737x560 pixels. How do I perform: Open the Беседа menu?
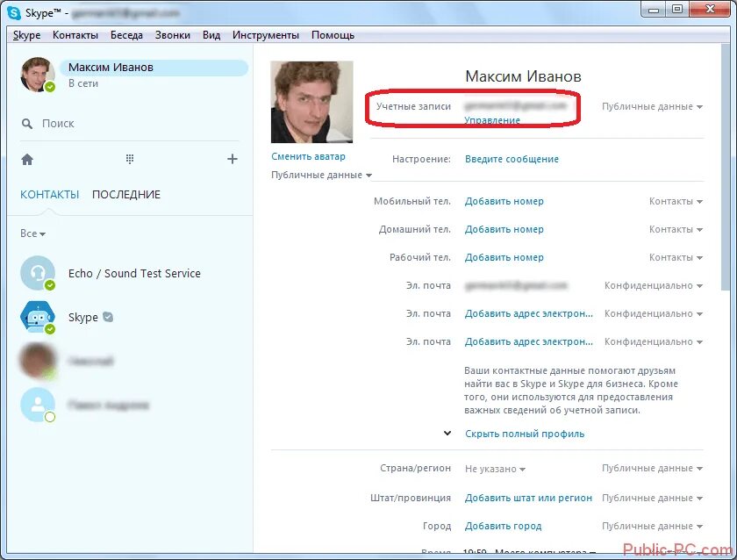(x=126, y=35)
